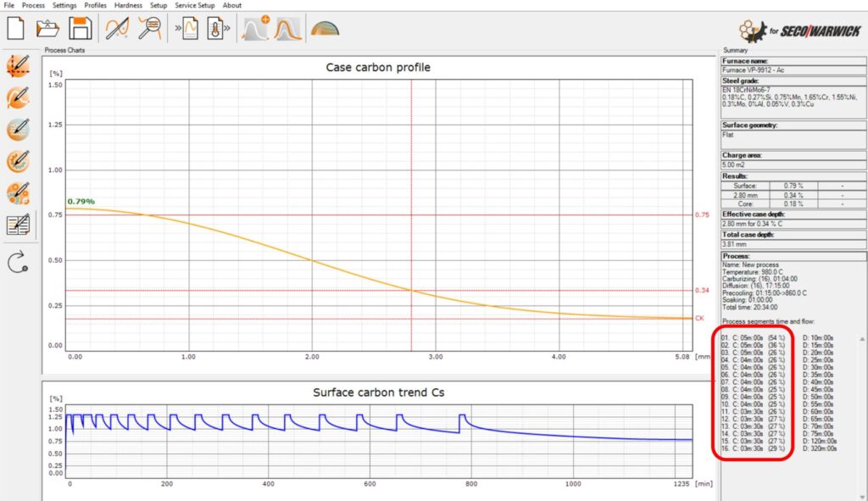Click the curve-and-pencil toolbar icon
The image size is (868, 501).
tap(117, 29)
